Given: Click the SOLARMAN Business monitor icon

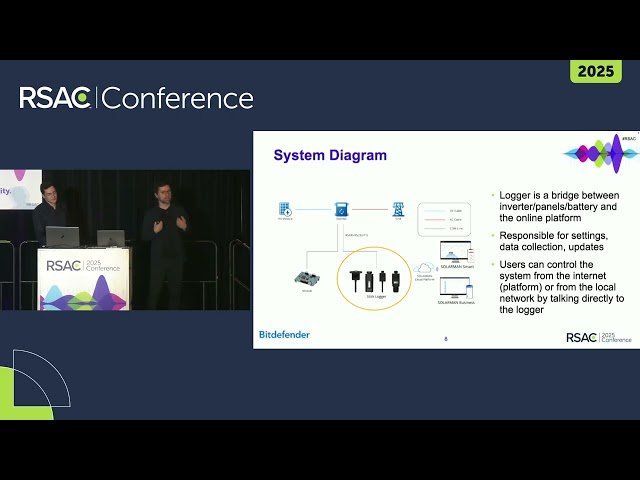Looking at the screenshot, I should (455, 290).
